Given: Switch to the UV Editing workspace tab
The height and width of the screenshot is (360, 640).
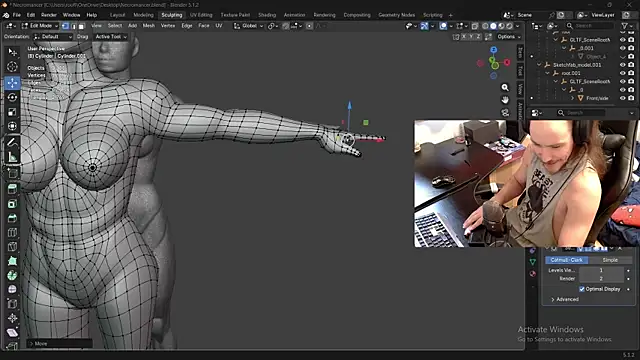Looking at the screenshot, I should tap(201, 15).
